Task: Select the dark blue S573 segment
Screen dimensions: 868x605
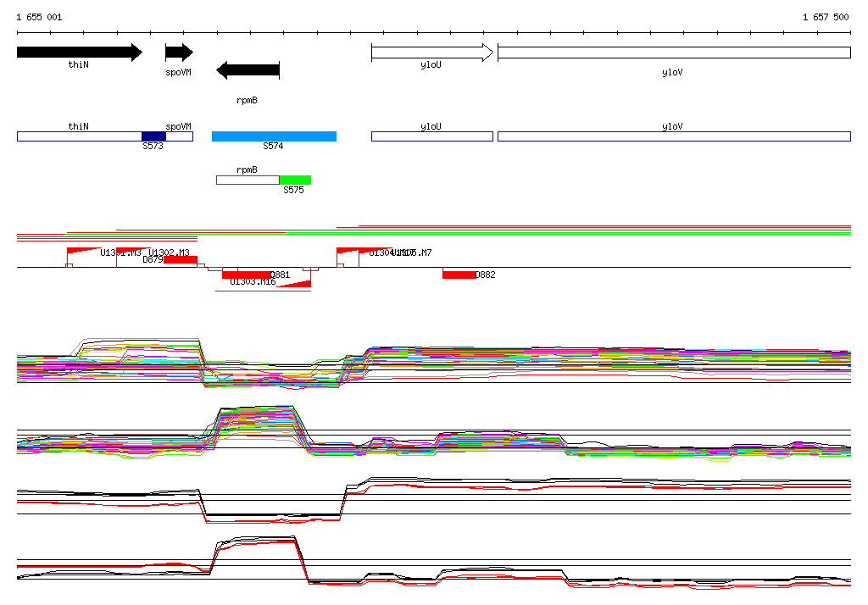Action: pos(154,136)
